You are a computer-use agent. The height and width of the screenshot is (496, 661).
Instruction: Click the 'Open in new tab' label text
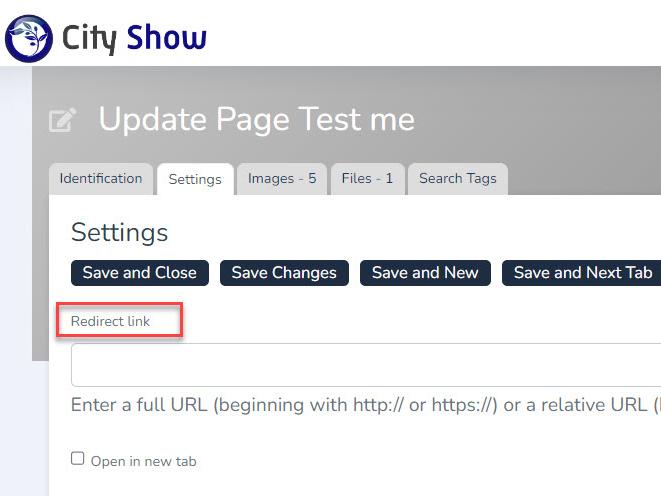click(x=143, y=461)
